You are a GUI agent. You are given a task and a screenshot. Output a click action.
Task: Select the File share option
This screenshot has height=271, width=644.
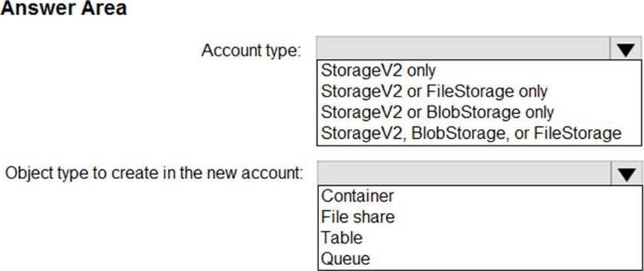click(x=357, y=217)
